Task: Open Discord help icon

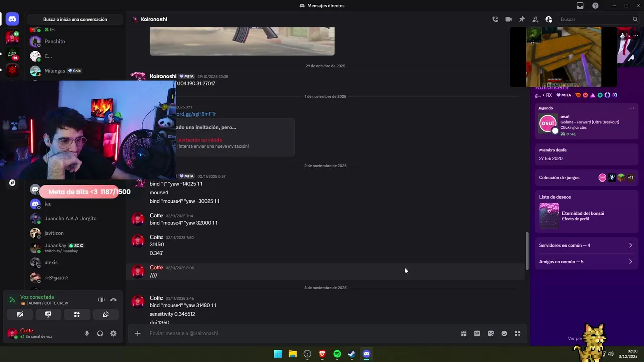Action: pyautogui.click(x=595, y=6)
